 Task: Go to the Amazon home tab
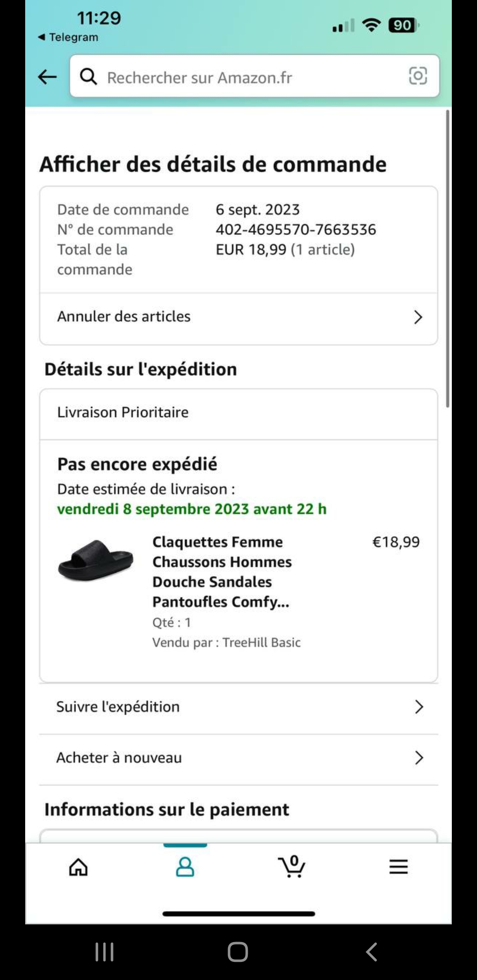click(x=79, y=867)
